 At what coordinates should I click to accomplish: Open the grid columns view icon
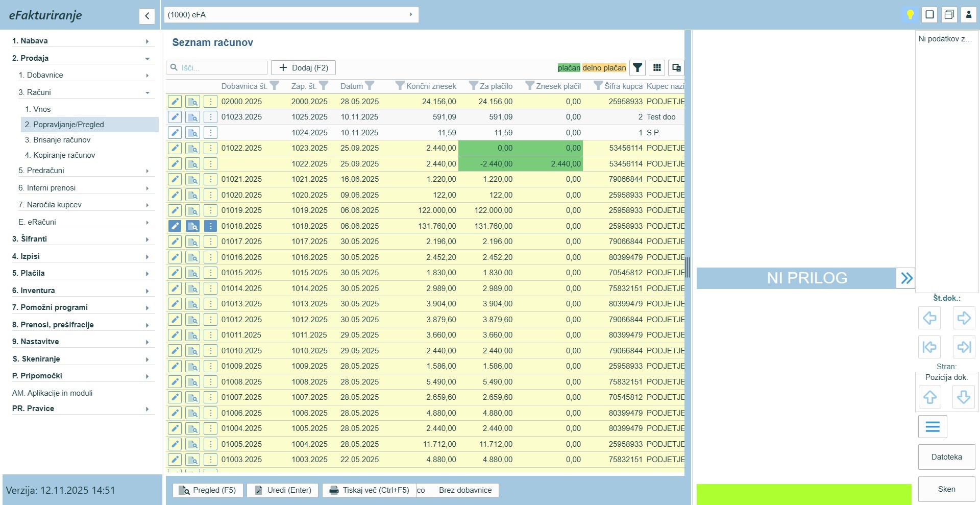657,67
